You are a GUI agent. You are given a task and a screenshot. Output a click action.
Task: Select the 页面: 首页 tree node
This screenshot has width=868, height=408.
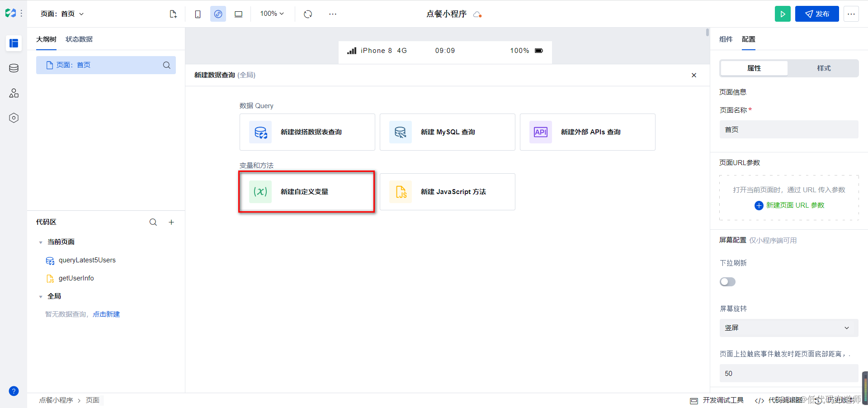[106, 65]
